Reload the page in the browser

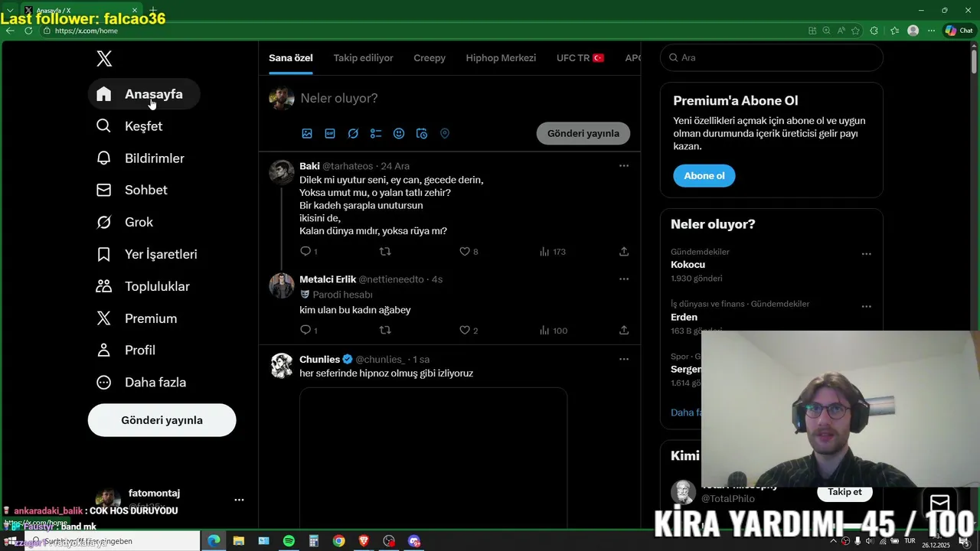28,31
